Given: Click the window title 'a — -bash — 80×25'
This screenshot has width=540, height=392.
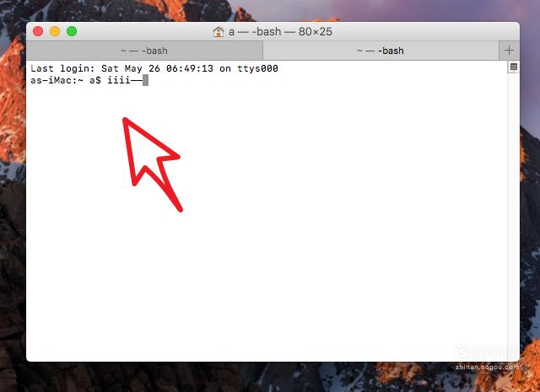Looking at the screenshot, I should (x=280, y=32).
